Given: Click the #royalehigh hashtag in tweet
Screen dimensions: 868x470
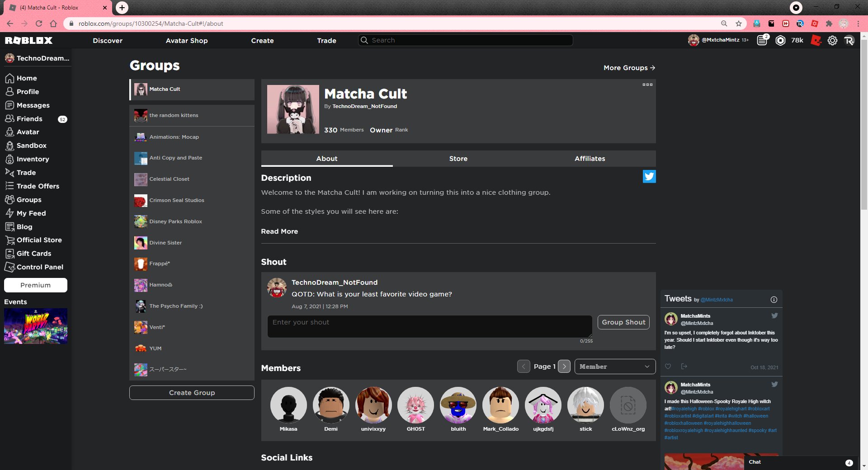Looking at the screenshot, I should click(x=684, y=409).
